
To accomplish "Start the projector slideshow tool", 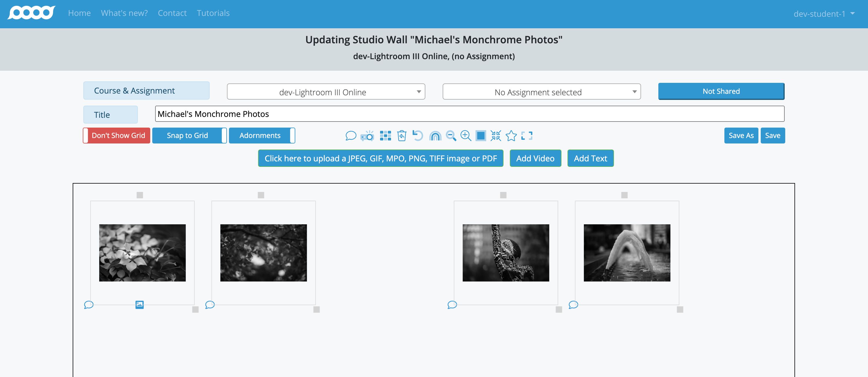I will click(x=367, y=136).
